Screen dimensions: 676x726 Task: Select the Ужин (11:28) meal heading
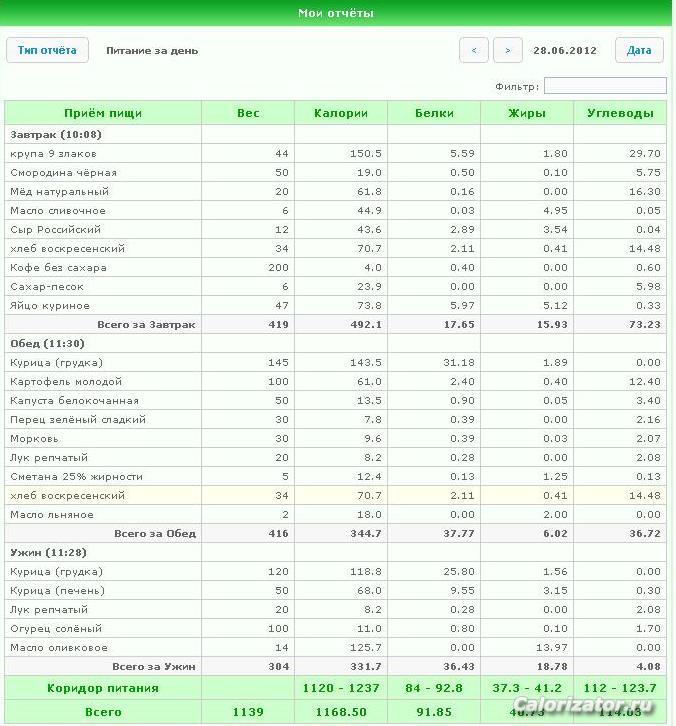pos(48,552)
